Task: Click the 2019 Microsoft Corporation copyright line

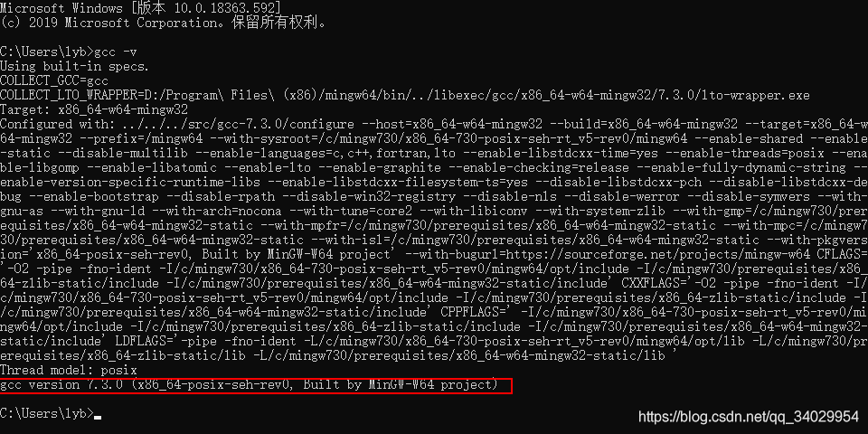Action: coord(165,24)
